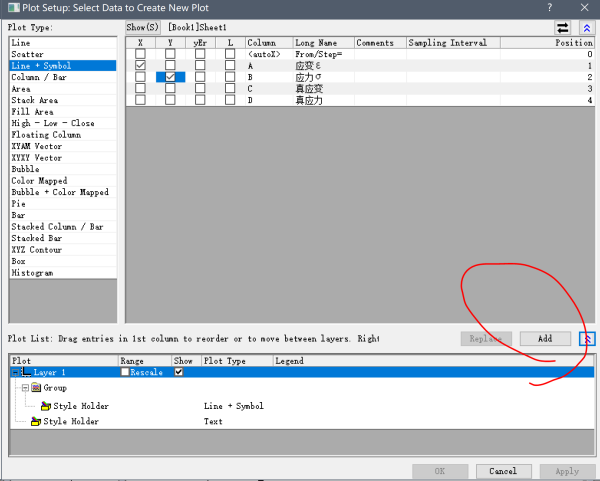Check the L checkbox for column A
Image resolution: width=600 pixels, height=481 pixels.
pos(230,65)
